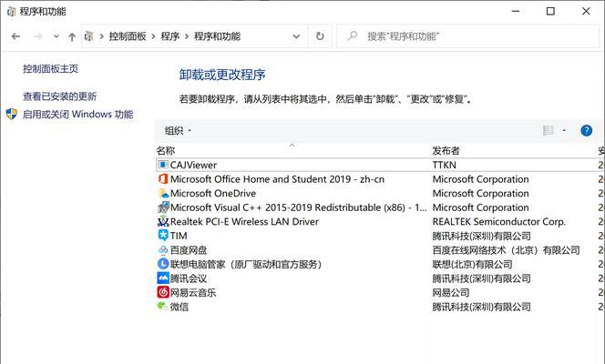Viewport: 605px width, 364px height.
Task: Open the 组织 dropdown menu
Action: click(178, 130)
